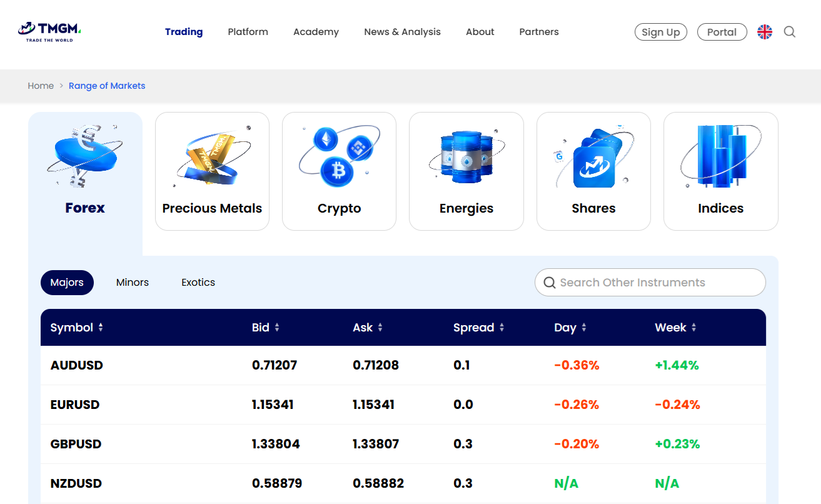Image resolution: width=821 pixels, height=504 pixels.
Task: Click Range of Markets breadcrumb
Action: pos(107,86)
